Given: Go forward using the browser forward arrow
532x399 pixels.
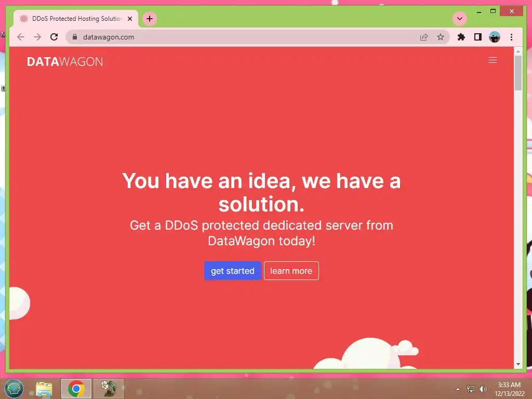Looking at the screenshot, I should [37, 37].
